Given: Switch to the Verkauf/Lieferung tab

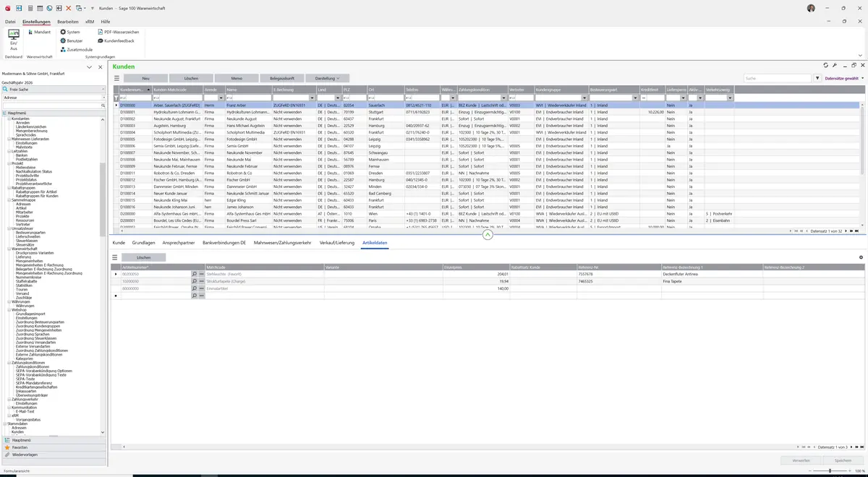Looking at the screenshot, I should [x=337, y=243].
